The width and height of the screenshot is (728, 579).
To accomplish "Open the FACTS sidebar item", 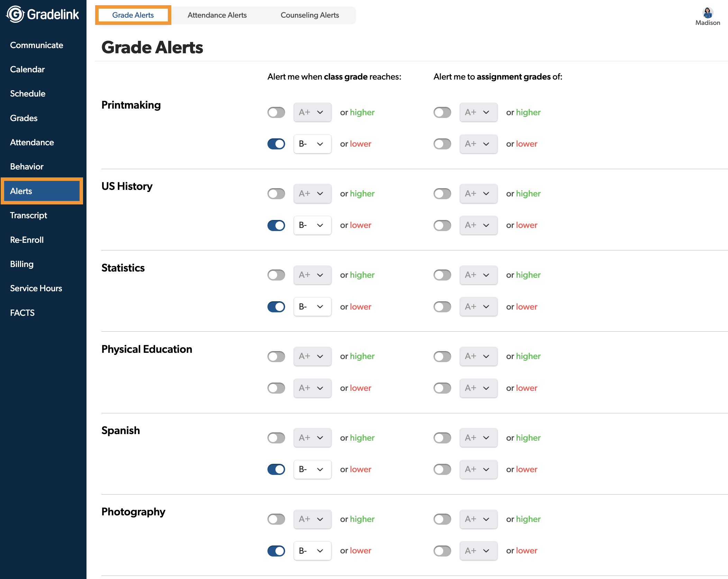I will 22,313.
